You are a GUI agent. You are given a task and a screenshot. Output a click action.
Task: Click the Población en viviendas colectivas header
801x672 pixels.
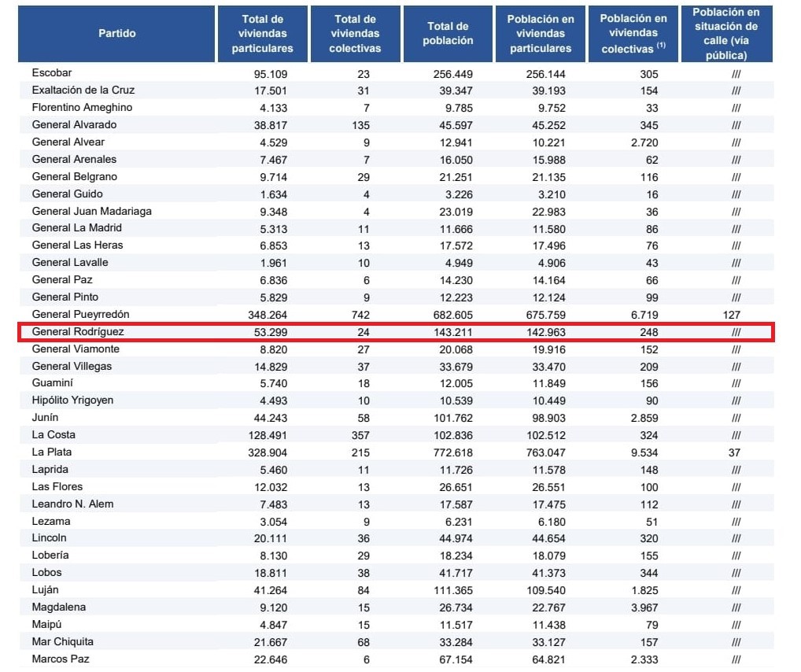tap(633, 34)
